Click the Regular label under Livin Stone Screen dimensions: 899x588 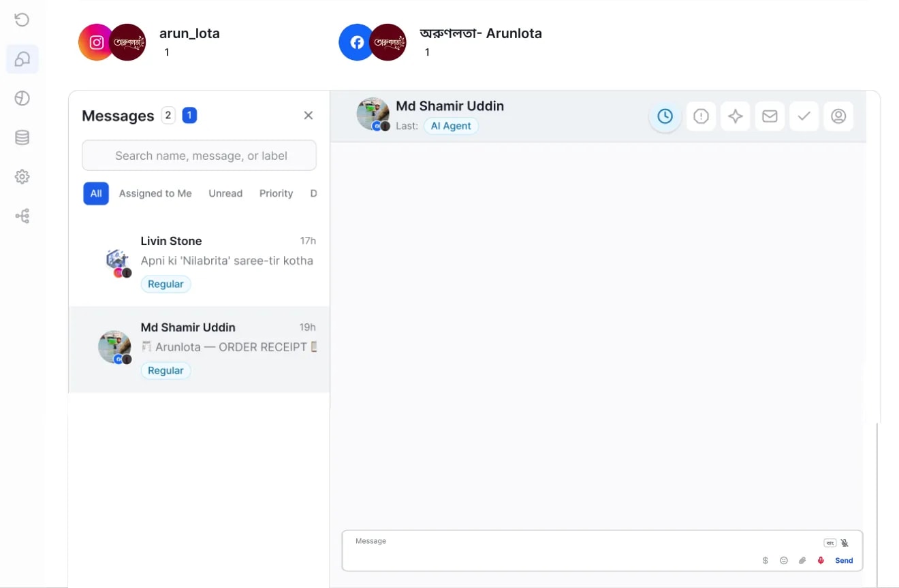click(165, 284)
